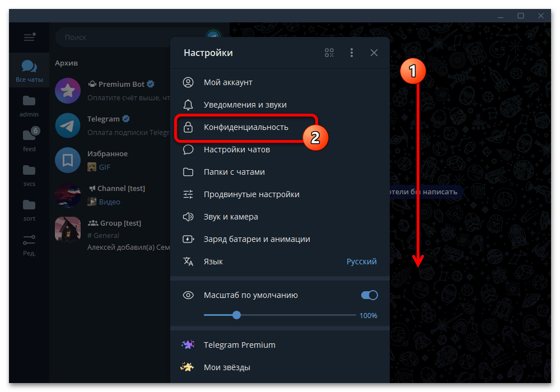Viewport: 560px width, 392px height.
Task: Open Звук и камера settings
Action: tap(279, 217)
